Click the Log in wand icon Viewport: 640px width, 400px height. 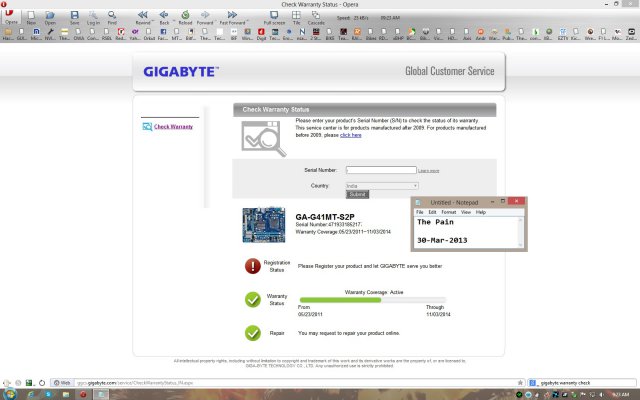(x=93, y=17)
